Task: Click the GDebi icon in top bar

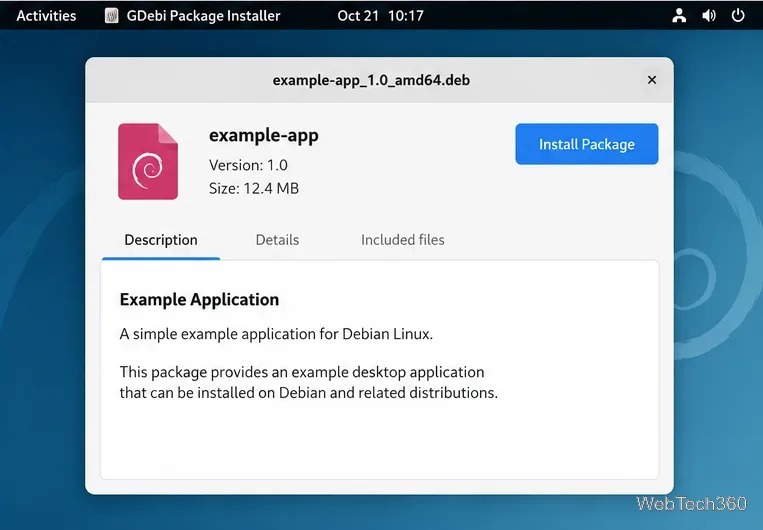Action: (x=111, y=16)
